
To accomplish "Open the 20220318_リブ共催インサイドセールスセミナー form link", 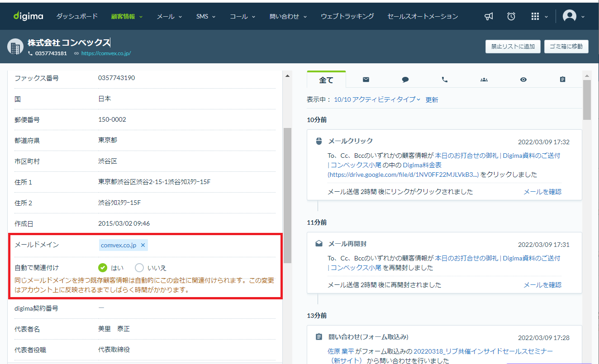I will 483,351.
